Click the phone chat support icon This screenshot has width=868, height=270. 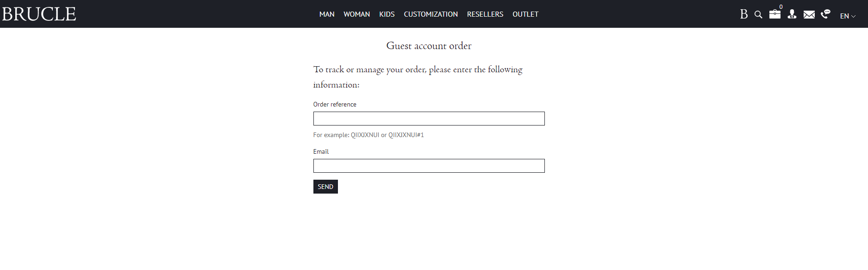pos(825,14)
